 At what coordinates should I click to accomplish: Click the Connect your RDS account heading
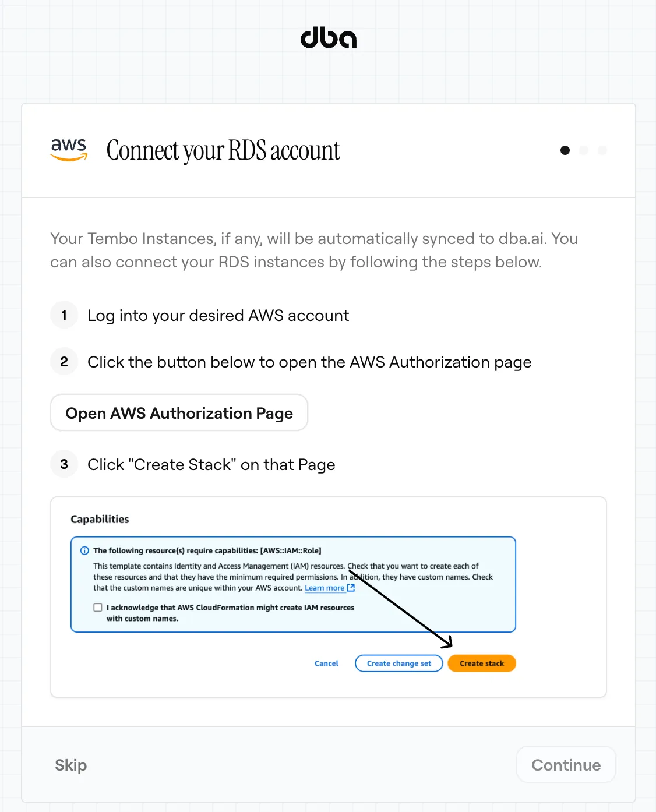223,151
